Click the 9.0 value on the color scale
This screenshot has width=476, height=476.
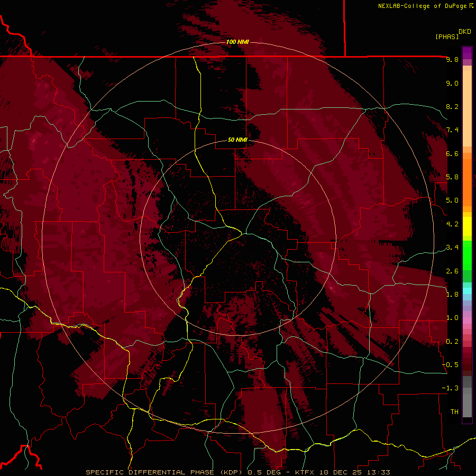[x=452, y=83]
